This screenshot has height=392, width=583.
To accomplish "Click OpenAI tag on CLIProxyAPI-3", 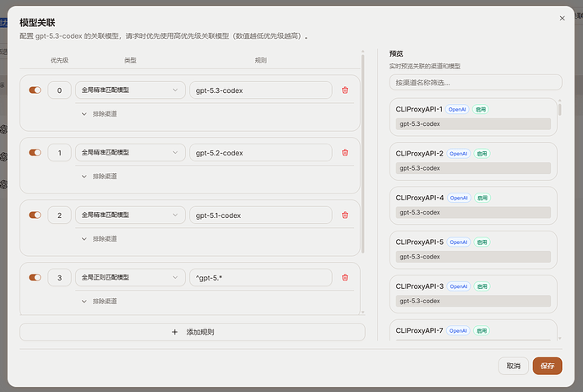I will pos(459,286).
